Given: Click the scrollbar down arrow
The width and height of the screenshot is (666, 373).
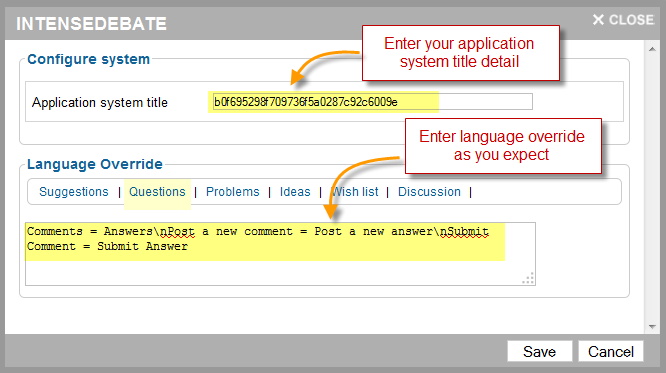Looking at the screenshot, I should 652,327.
